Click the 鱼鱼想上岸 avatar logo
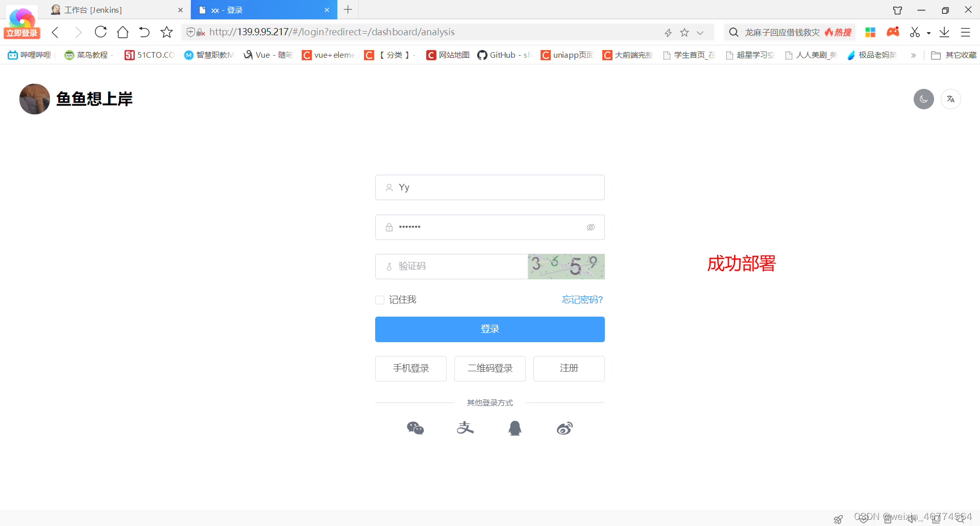 pos(35,99)
